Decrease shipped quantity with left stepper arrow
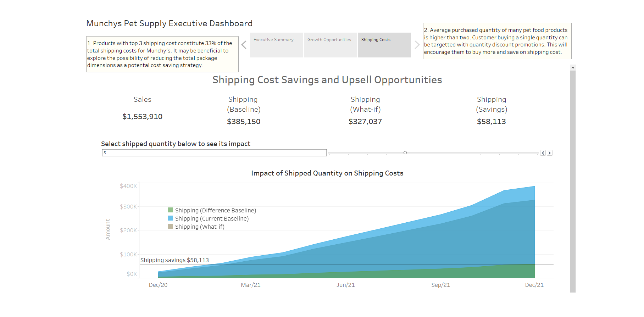 543,153
